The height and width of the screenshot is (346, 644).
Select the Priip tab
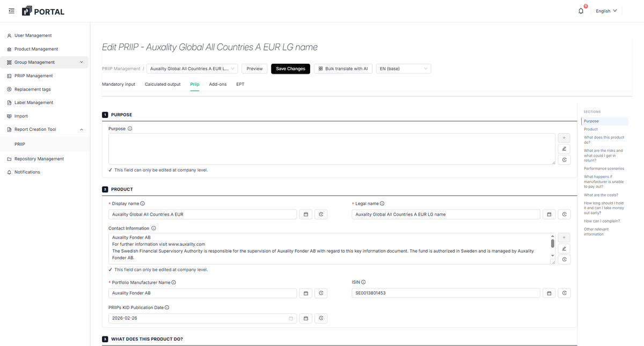click(195, 84)
